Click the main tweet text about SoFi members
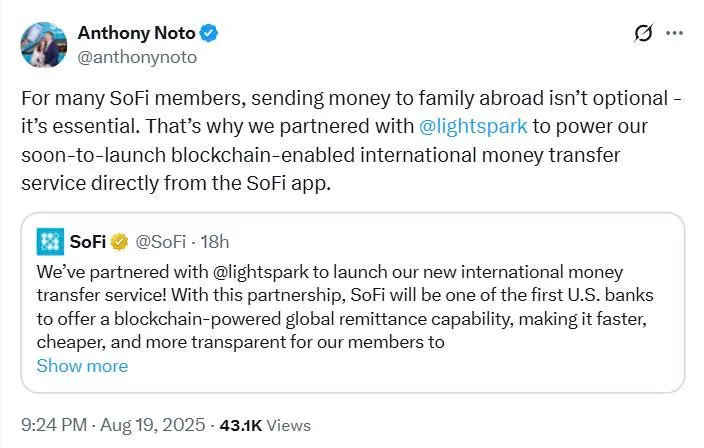This screenshot has height=448, width=704. coord(351,141)
